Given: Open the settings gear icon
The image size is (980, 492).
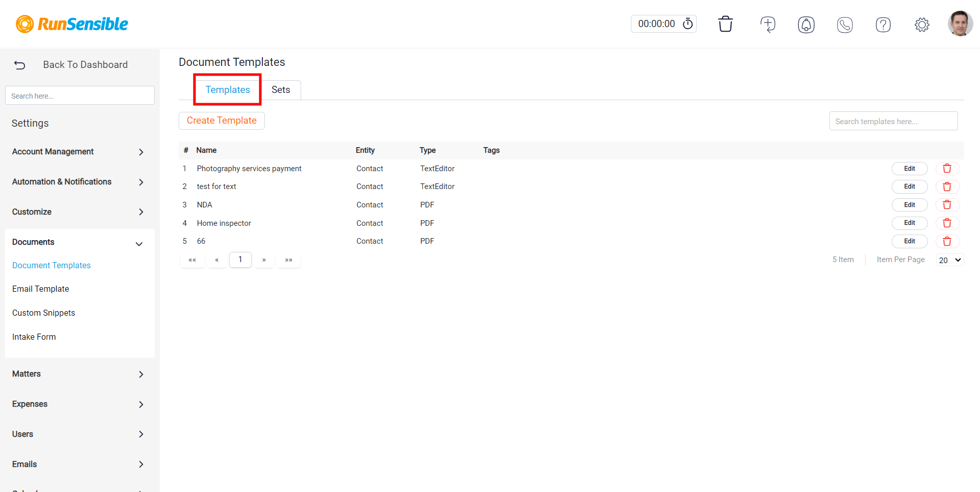Looking at the screenshot, I should click(922, 25).
